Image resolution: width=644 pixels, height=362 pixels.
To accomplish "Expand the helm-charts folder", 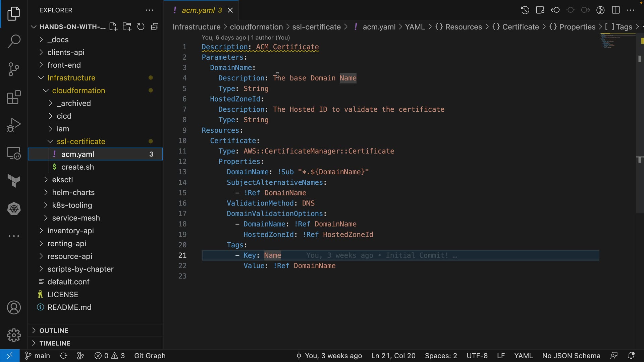I will (73, 192).
